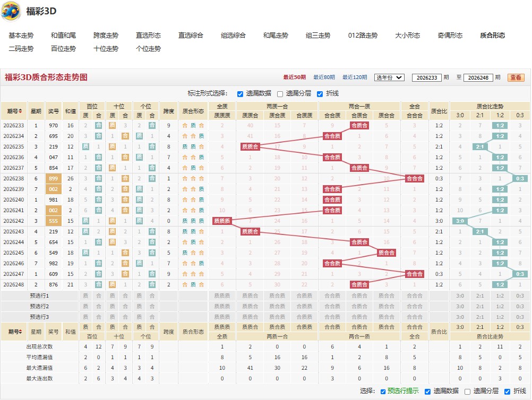This screenshot has height=400, width=532.
Task: Select 3:0 in 预选行1 row
Action: pos(460,296)
